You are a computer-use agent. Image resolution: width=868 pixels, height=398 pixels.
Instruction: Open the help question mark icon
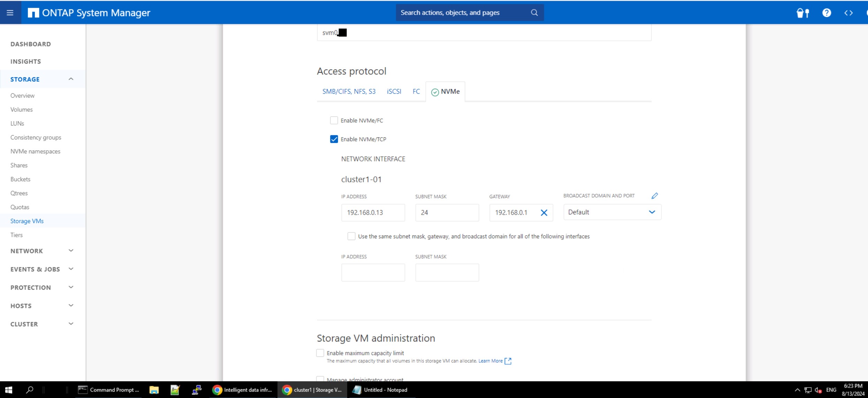827,13
